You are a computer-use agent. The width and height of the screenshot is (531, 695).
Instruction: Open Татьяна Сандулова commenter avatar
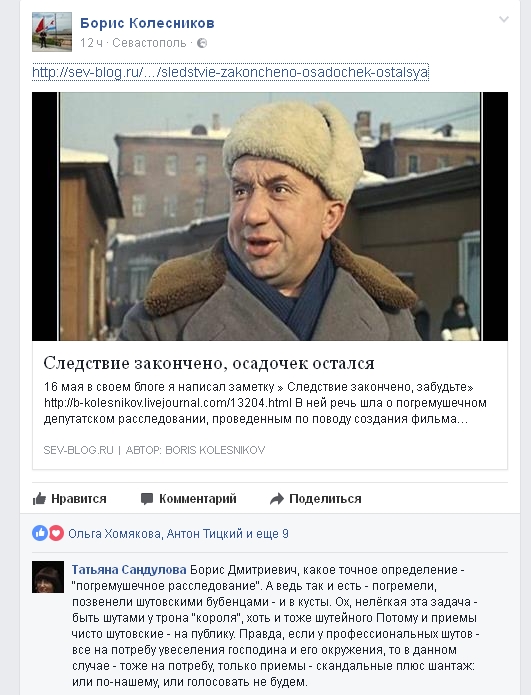pyautogui.click(x=48, y=577)
